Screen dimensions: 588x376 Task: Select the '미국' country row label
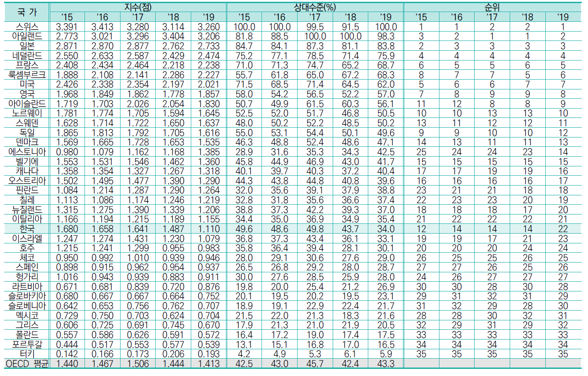tap(27, 85)
